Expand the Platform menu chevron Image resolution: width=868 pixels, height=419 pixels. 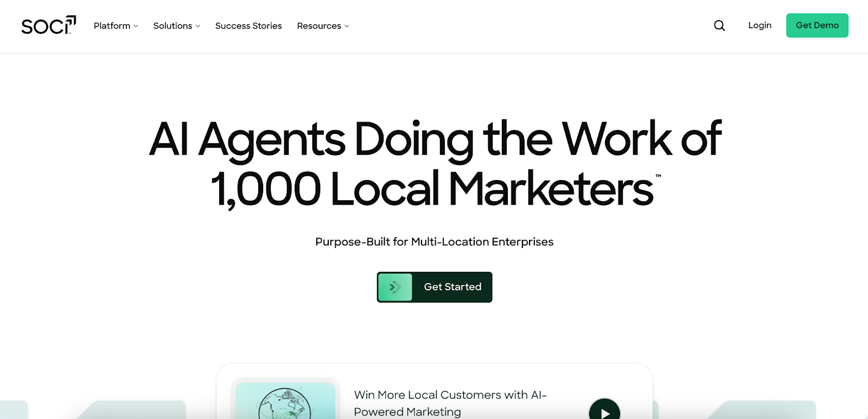(x=136, y=26)
